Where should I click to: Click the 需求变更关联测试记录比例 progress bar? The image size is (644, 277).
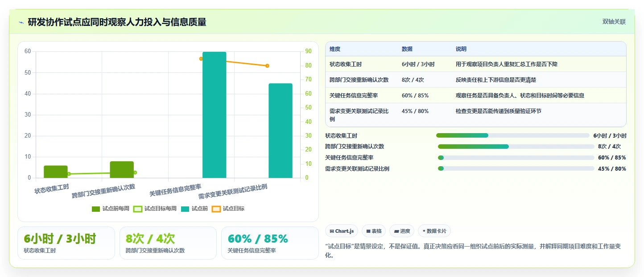pos(516,168)
